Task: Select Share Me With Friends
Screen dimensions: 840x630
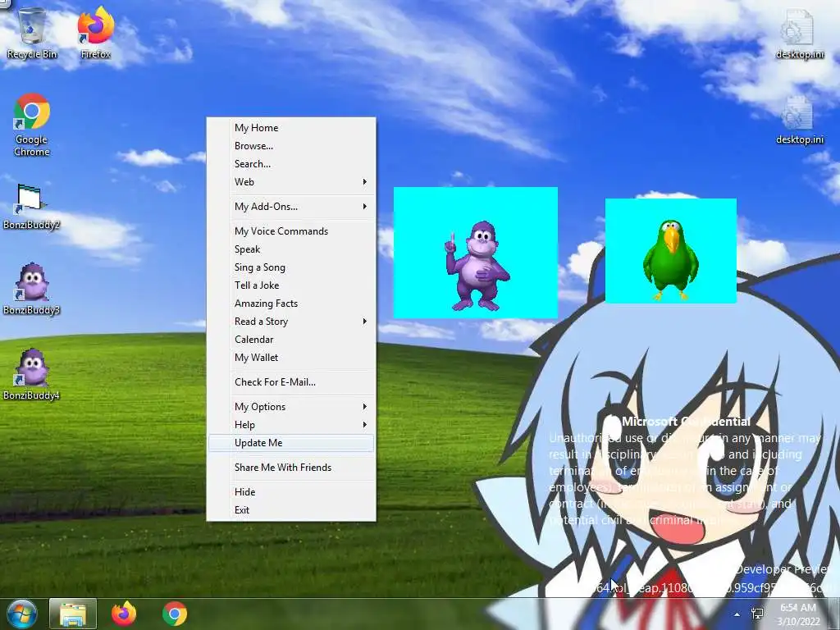Action: click(x=291, y=467)
